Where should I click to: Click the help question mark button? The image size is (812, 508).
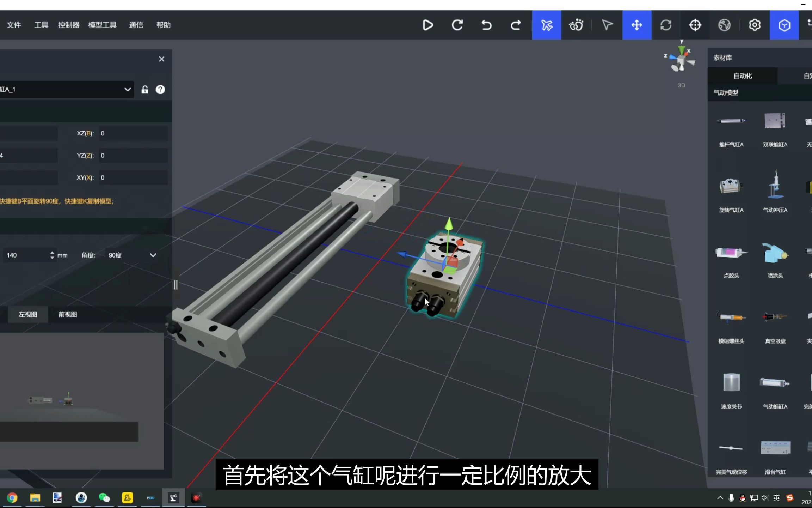coord(160,90)
